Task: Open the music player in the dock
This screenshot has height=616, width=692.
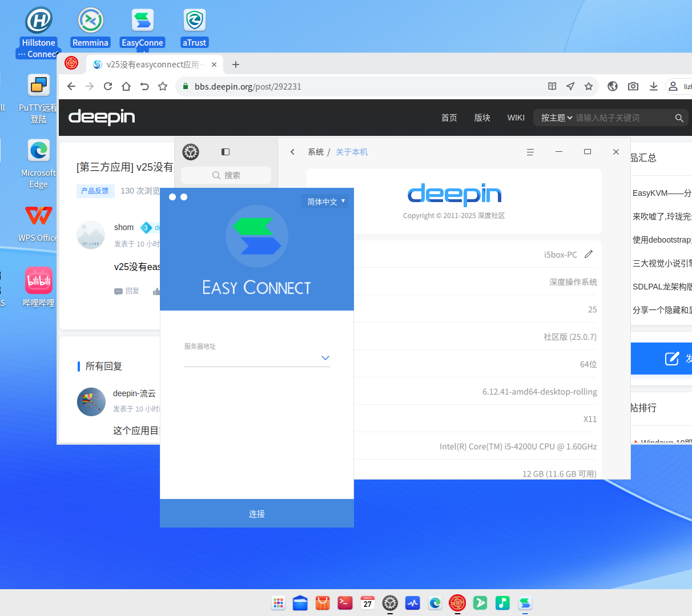Action: click(502, 603)
